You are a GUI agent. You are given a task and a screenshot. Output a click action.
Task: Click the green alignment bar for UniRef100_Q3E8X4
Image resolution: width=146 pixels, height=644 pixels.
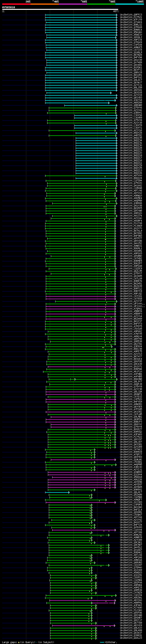click(x=79, y=347)
